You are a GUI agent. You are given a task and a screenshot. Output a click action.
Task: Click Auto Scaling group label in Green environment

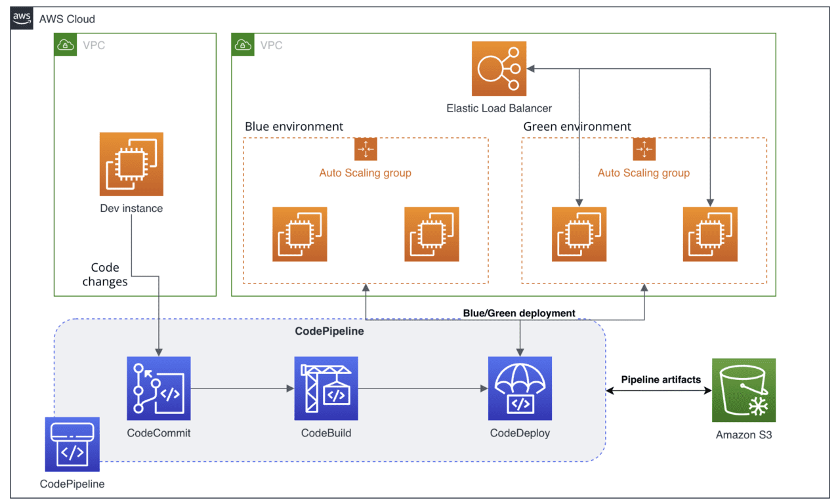pos(644,173)
